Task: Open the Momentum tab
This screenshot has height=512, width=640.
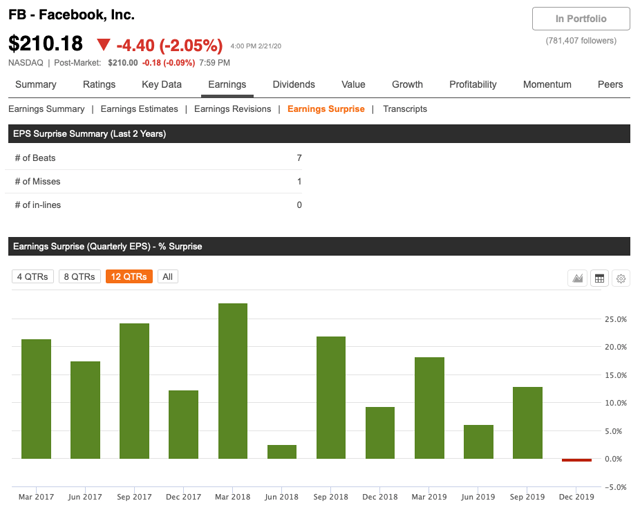Action: click(547, 85)
